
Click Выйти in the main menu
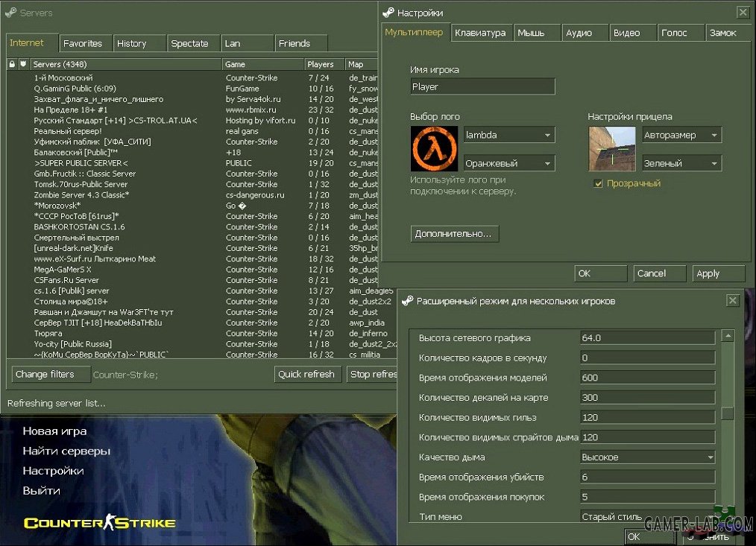tap(42, 491)
